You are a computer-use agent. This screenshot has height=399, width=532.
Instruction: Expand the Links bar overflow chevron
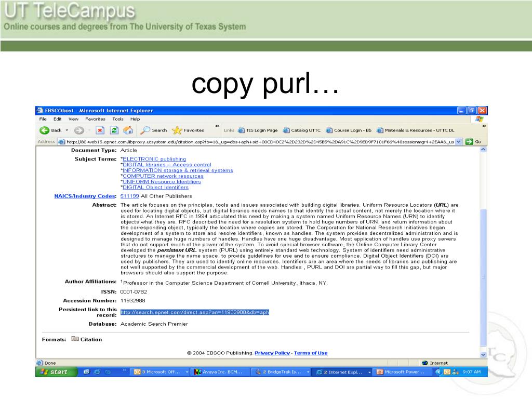point(484,126)
